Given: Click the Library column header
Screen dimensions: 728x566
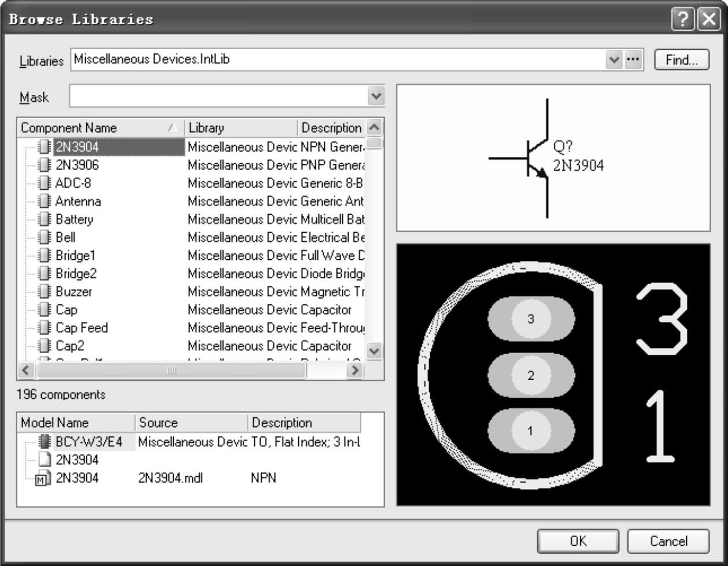Looking at the screenshot, I should (x=206, y=128).
